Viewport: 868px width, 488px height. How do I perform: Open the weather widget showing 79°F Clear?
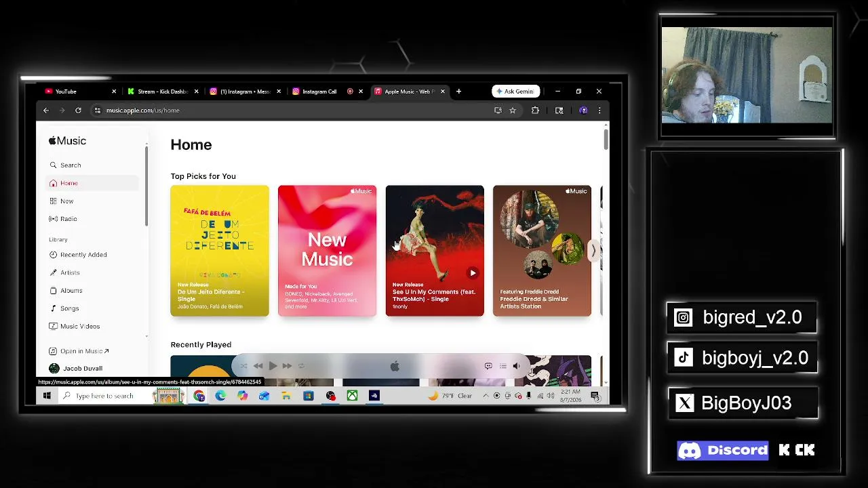click(x=450, y=396)
